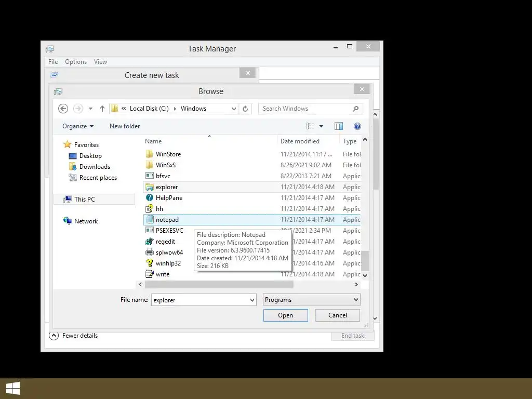Click the End task button in Task Manager
Screen dimensions: 532x399
point(353,336)
